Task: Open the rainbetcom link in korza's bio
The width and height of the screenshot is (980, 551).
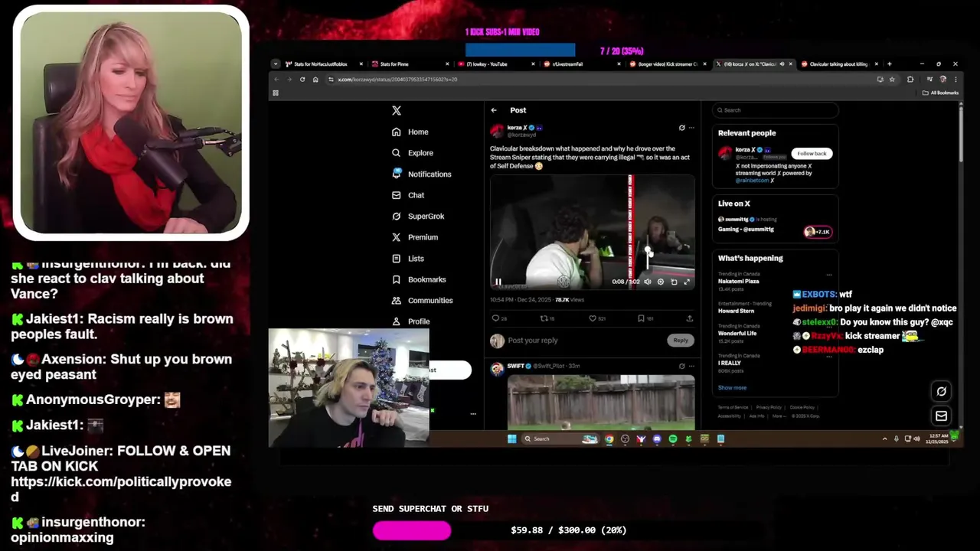Action: tap(752, 181)
